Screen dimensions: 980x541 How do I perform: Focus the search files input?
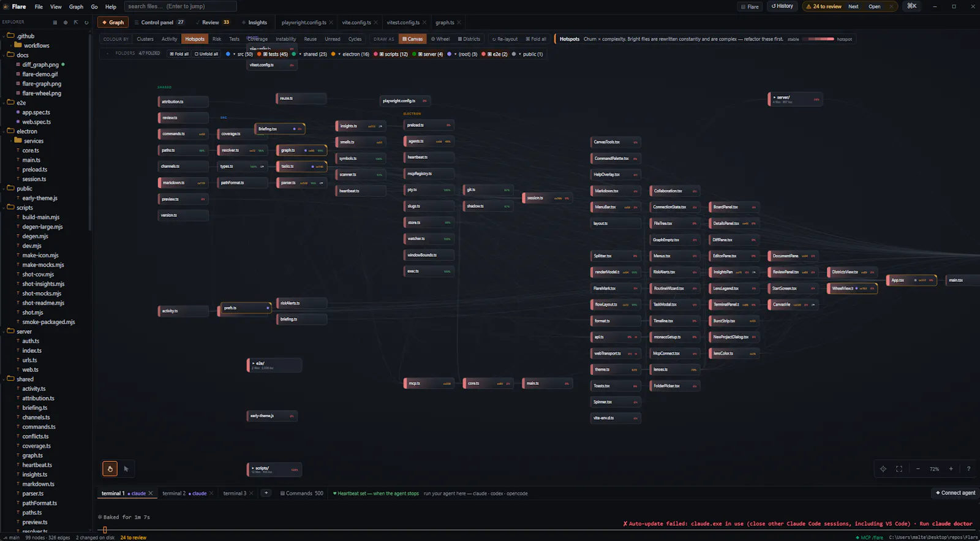[181, 6]
